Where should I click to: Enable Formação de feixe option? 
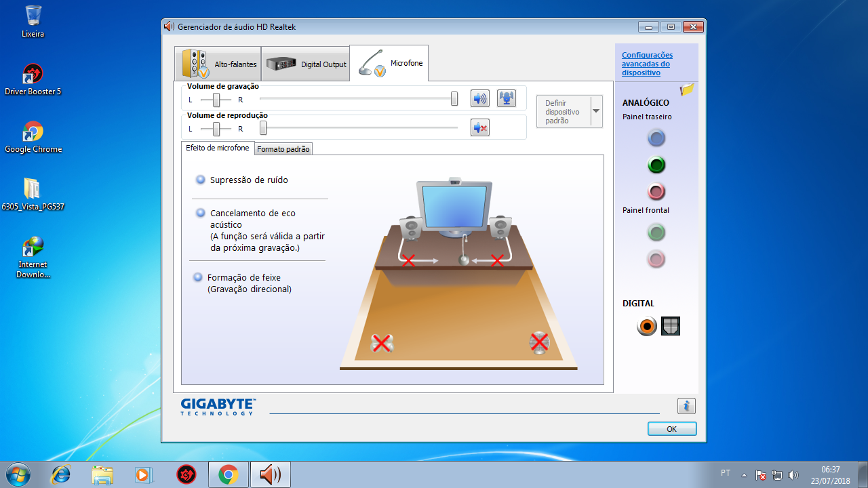tap(198, 277)
